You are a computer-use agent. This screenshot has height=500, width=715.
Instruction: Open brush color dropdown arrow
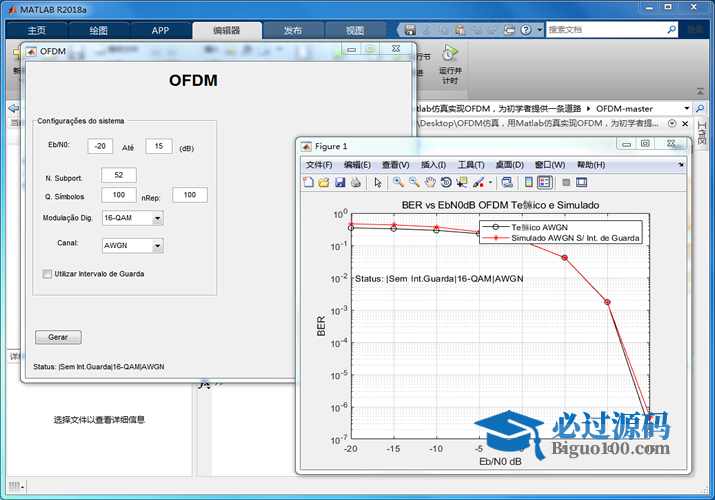pos(490,182)
